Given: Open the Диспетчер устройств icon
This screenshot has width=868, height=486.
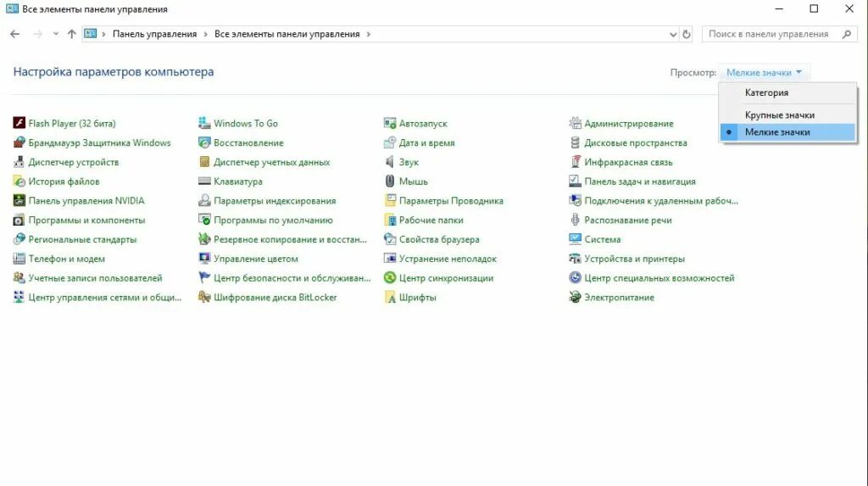Looking at the screenshot, I should click(x=19, y=162).
